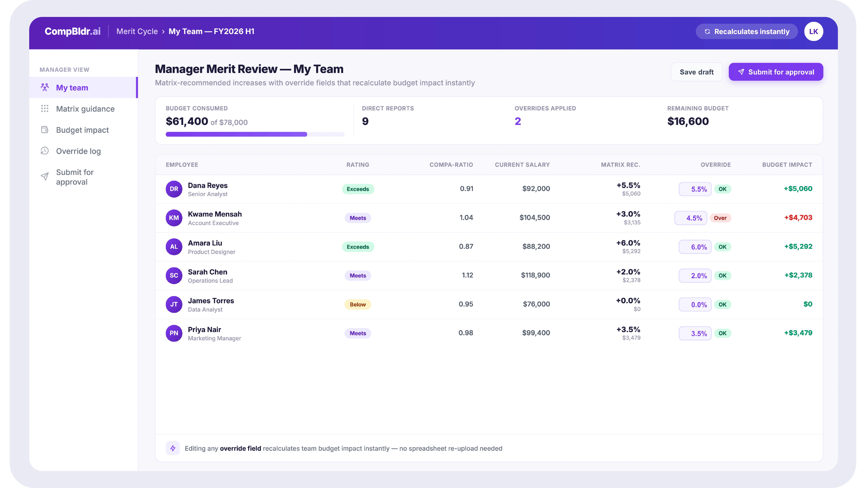Click the Rating column header
Viewport: 868px width, 488px height.
358,165
